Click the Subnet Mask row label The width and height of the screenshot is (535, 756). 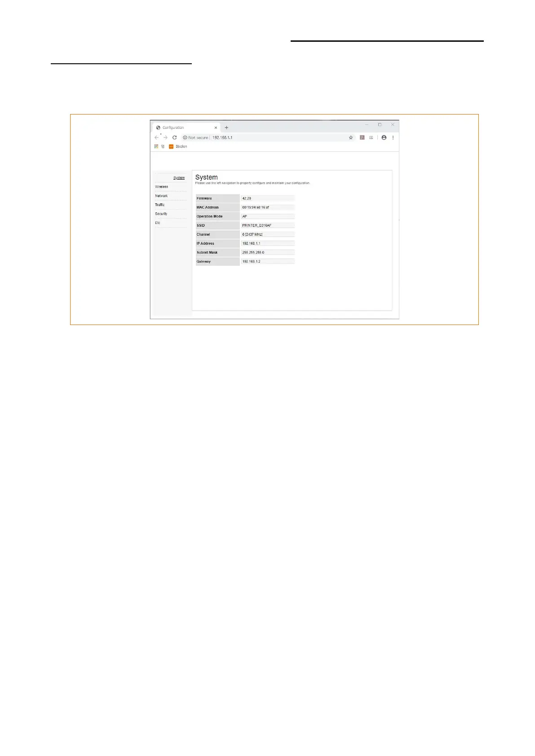[x=218, y=252]
